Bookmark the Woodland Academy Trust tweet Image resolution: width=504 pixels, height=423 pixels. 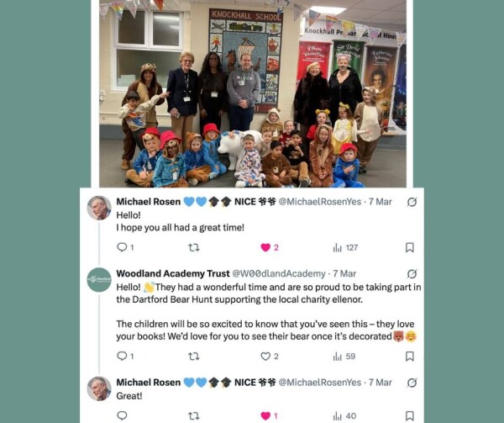click(x=410, y=356)
